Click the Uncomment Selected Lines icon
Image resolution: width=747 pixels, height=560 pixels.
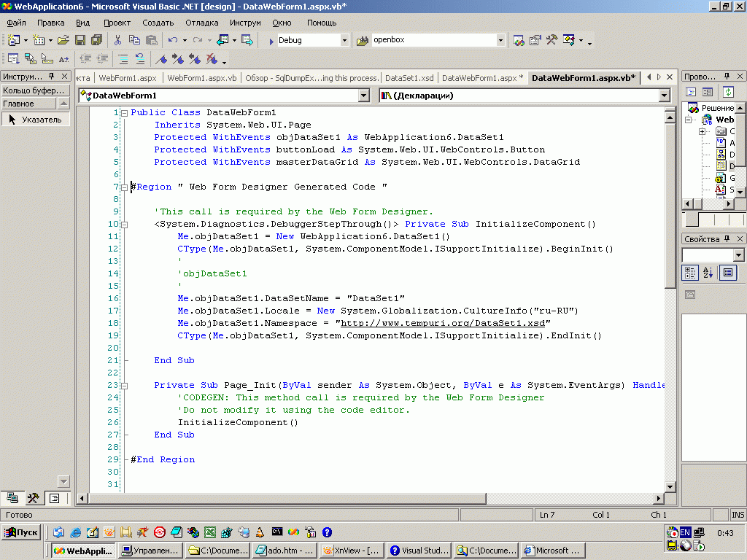tap(139, 59)
